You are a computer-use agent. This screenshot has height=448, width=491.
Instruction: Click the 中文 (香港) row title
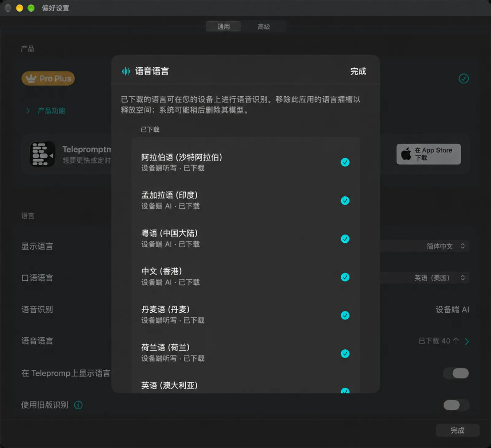162,271
